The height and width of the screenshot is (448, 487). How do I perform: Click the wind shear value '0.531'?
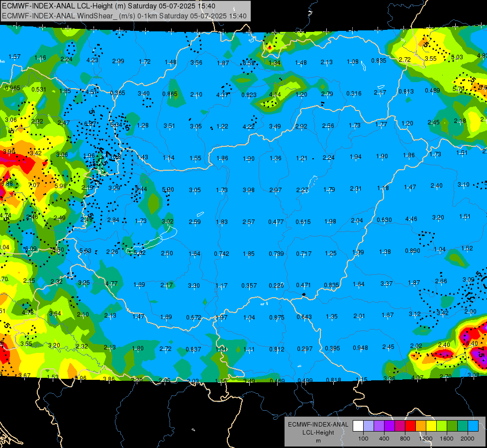[39, 90]
